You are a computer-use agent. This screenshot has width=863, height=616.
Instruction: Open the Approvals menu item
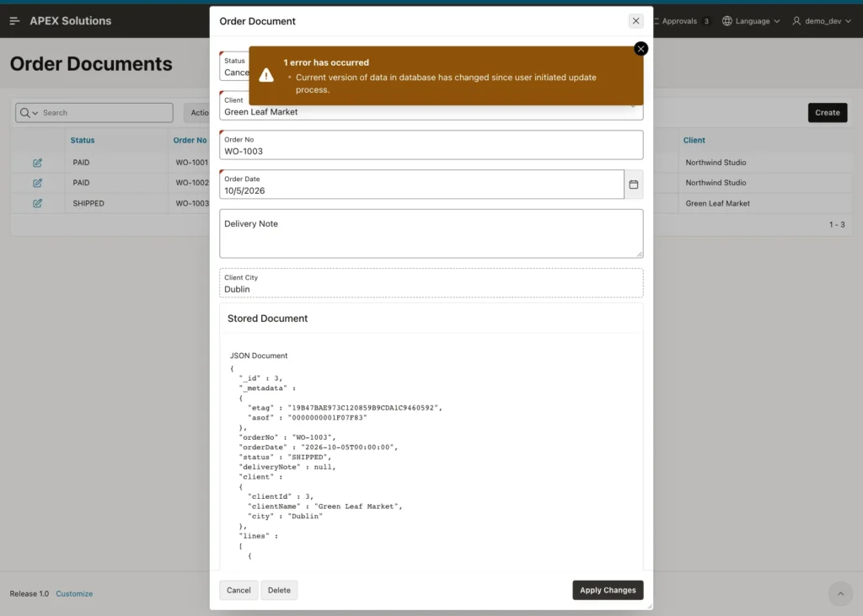tap(679, 21)
